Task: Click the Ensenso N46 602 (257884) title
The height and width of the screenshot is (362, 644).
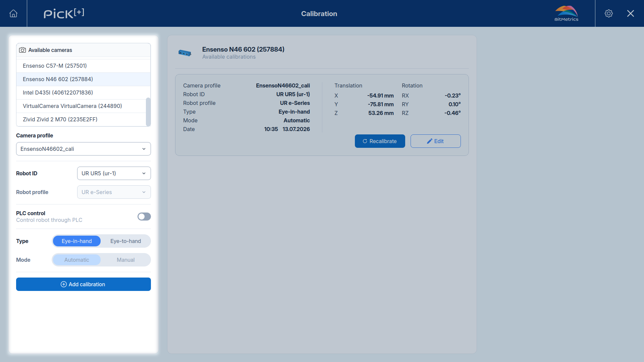Action: [243, 49]
